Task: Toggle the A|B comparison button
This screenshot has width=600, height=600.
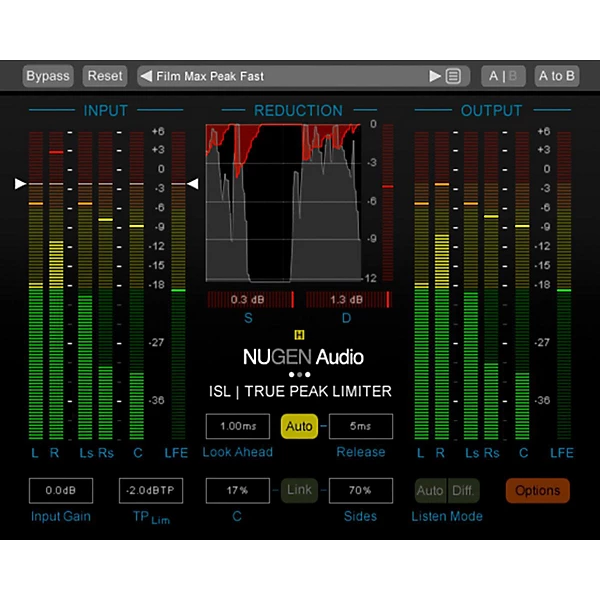Action: coord(503,76)
